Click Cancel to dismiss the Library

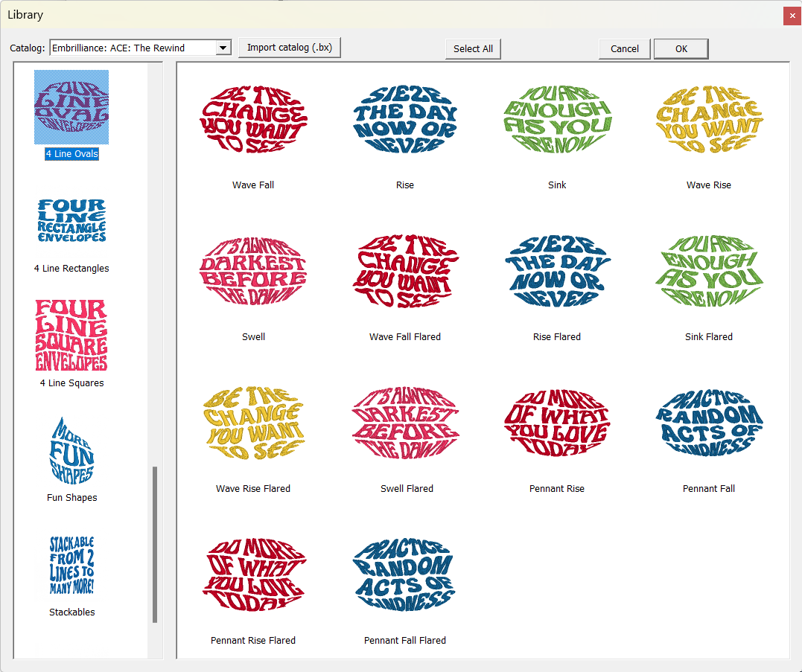[x=625, y=49]
